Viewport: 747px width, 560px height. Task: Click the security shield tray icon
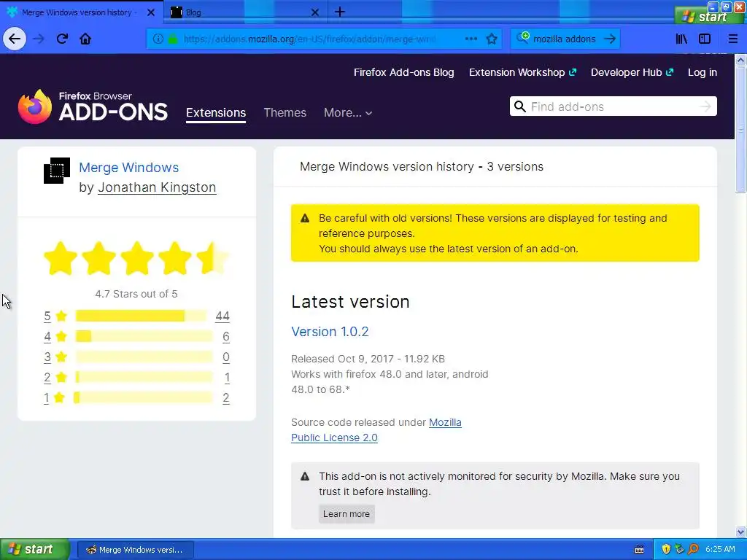(666, 549)
